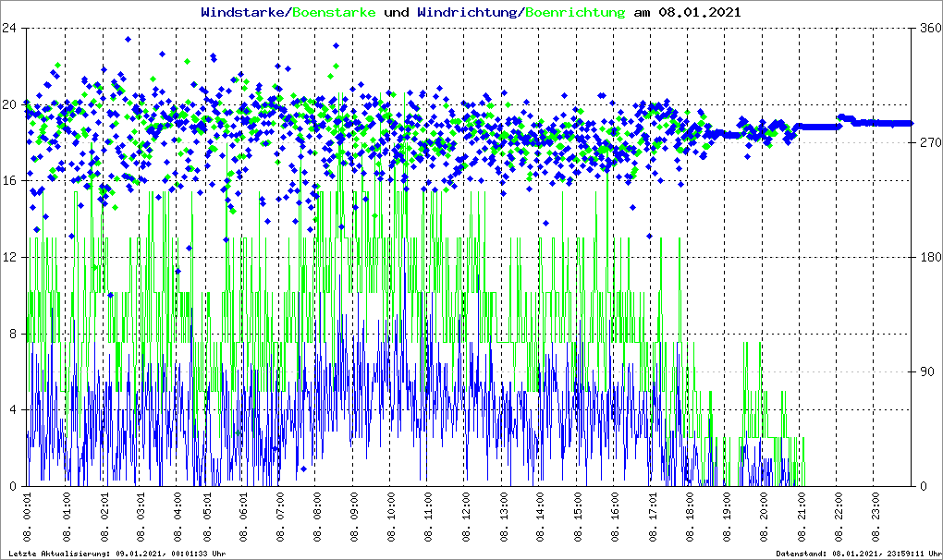Select the green 'Boenrichtung' title text
This screenshot has width=943, height=560.
tap(575, 13)
